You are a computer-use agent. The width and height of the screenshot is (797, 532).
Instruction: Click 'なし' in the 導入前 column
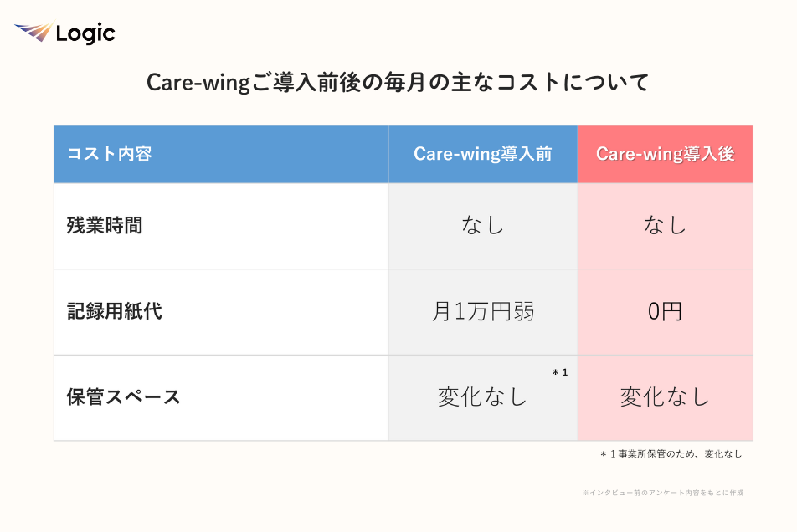tap(483, 226)
